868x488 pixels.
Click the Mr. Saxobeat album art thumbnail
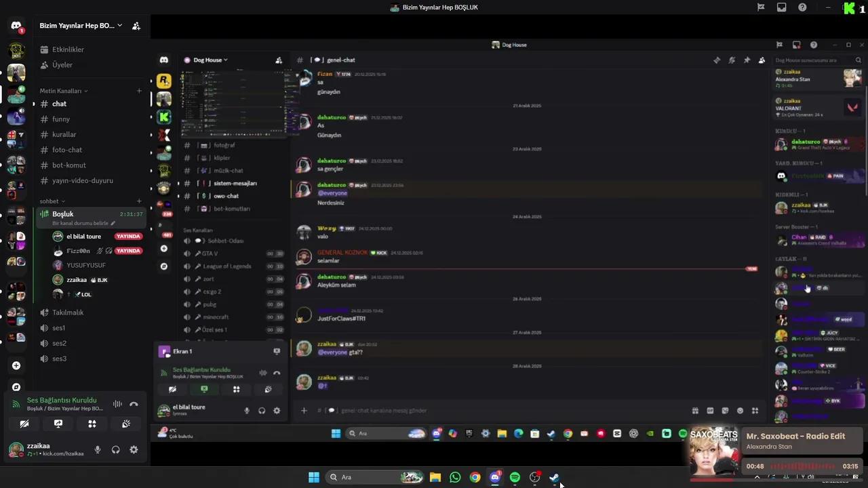714,450
